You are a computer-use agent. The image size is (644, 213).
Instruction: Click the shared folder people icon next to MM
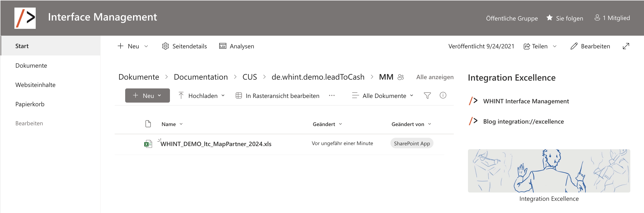[400, 77]
